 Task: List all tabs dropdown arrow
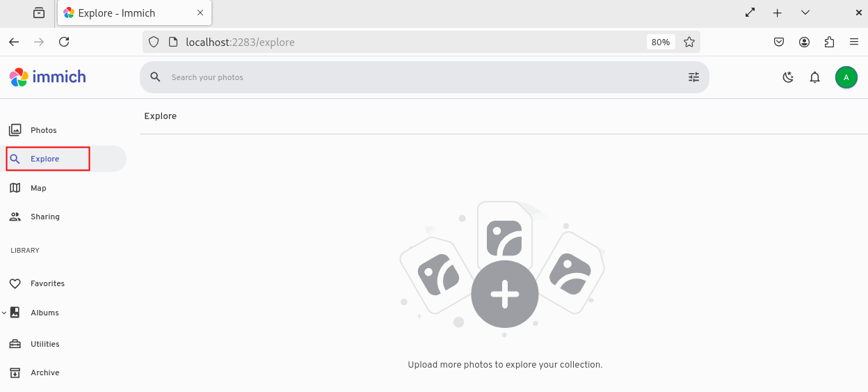tap(805, 13)
